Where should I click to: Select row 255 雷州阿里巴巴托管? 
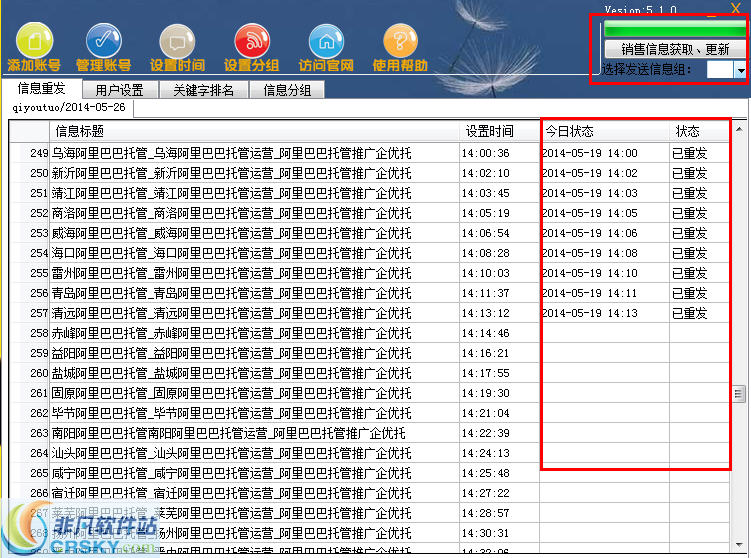369,273
